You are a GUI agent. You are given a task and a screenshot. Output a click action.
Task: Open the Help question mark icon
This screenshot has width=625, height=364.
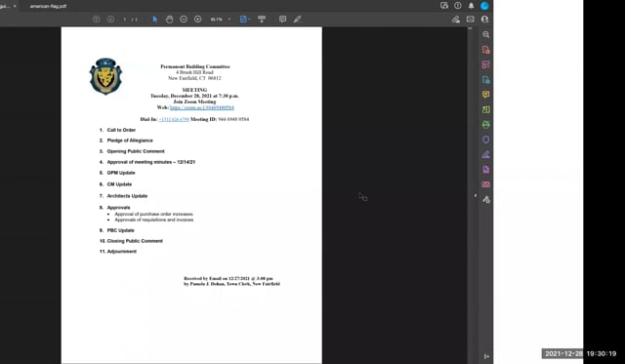click(458, 6)
